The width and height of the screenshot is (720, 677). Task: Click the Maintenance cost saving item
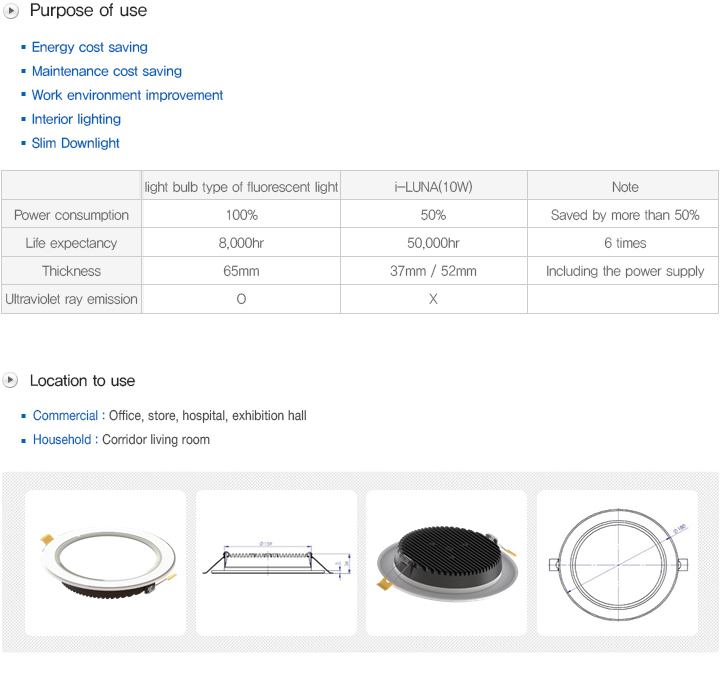tap(106, 71)
